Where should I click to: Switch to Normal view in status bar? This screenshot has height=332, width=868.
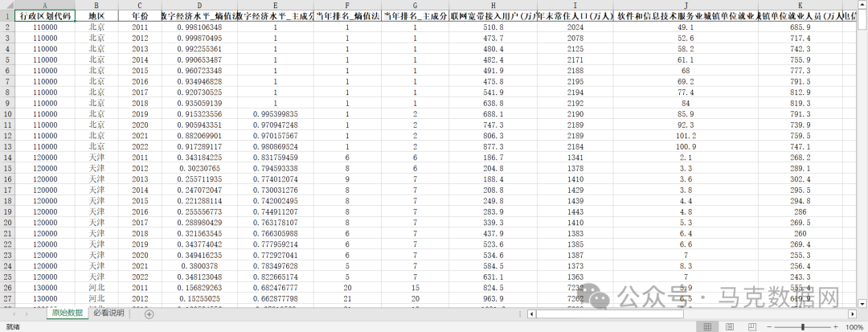point(709,328)
